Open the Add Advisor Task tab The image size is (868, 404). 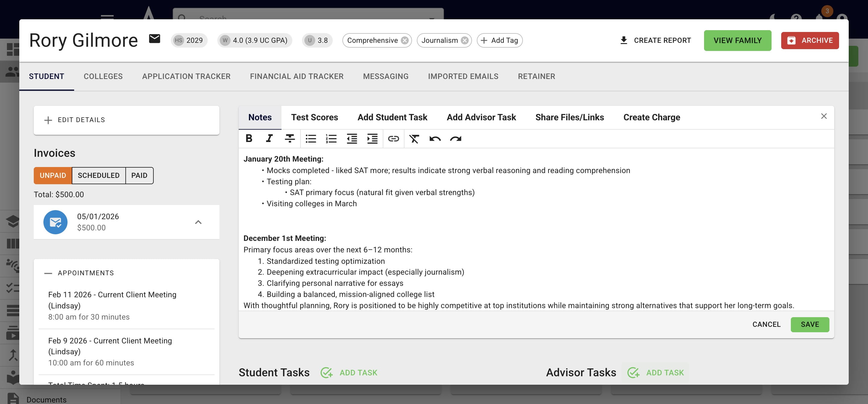(x=481, y=117)
